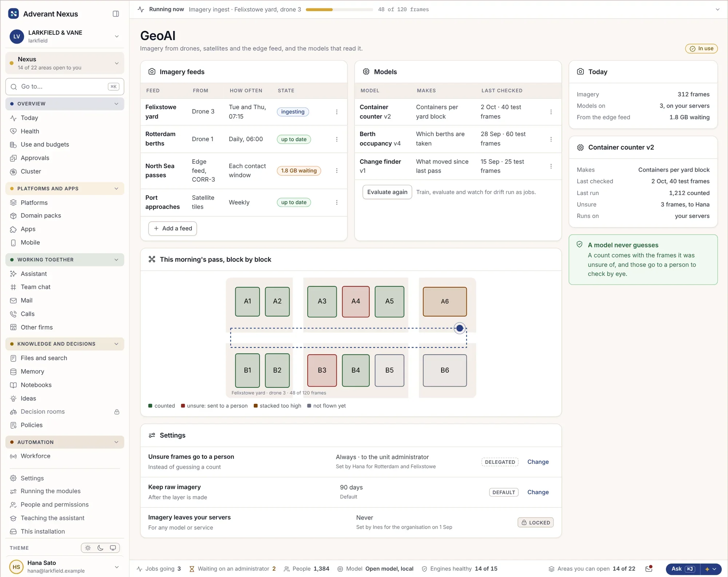
Task: Change the Unsure frames setting
Action: pos(538,462)
